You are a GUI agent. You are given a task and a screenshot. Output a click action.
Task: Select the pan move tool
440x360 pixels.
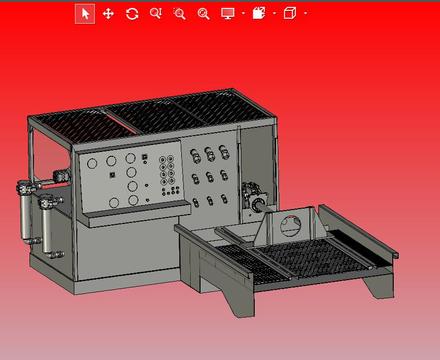tap(108, 14)
